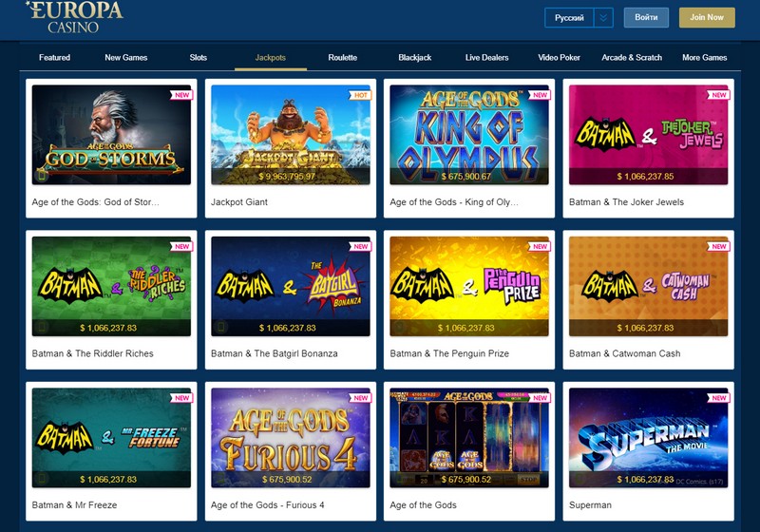Image resolution: width=760 pixels, height=532 pixels.
Task: Open the Video Poker tab
Action: point(559,57)
